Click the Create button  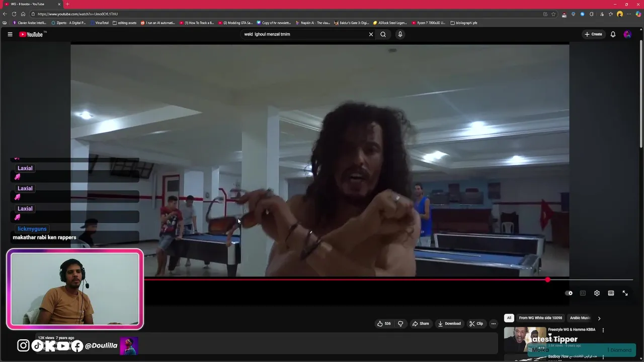[593, 34]
